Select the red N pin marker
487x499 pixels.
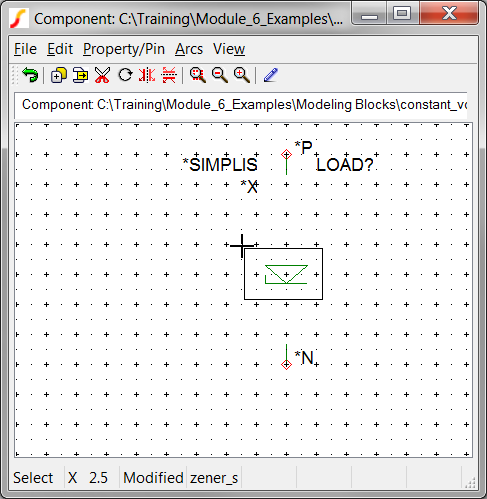pos(286,364)
